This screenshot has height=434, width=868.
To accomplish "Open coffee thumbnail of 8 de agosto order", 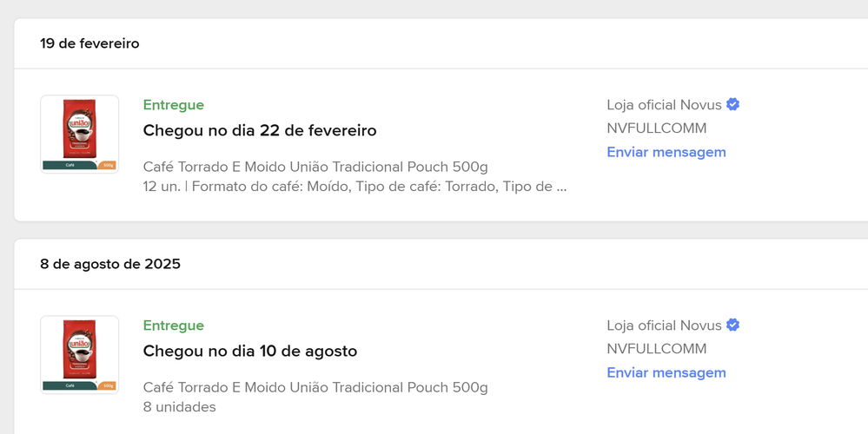I will [x=79, y=355].
